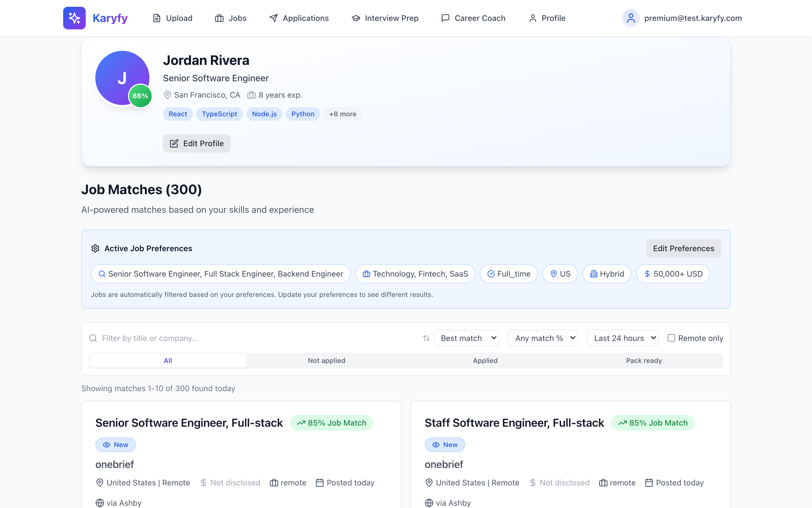
Task: Toggle the New eye badge on Staff Software Engineer card
Action: coord(445,445)
